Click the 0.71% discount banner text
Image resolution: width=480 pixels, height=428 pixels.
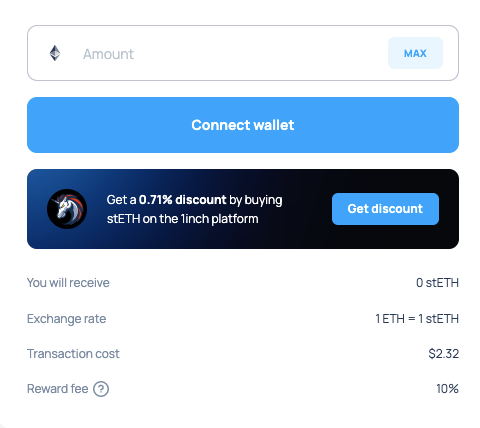182,200
